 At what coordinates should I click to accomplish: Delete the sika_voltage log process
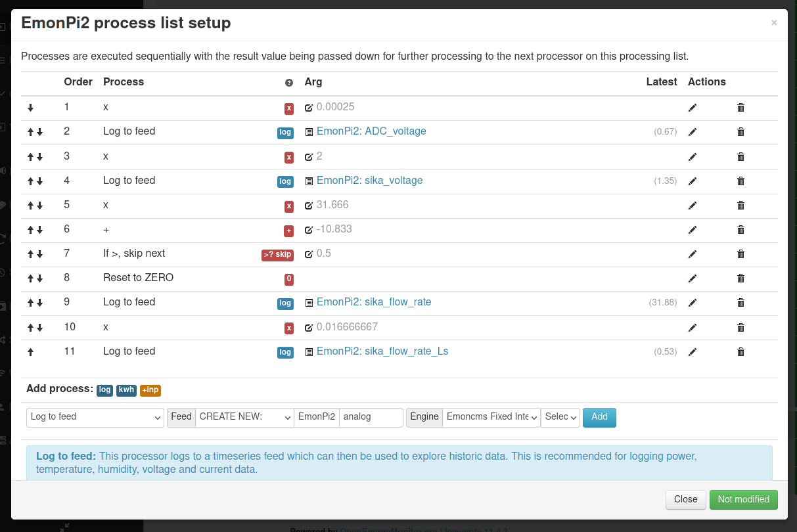pyautogui.click(x=740, y=181)
